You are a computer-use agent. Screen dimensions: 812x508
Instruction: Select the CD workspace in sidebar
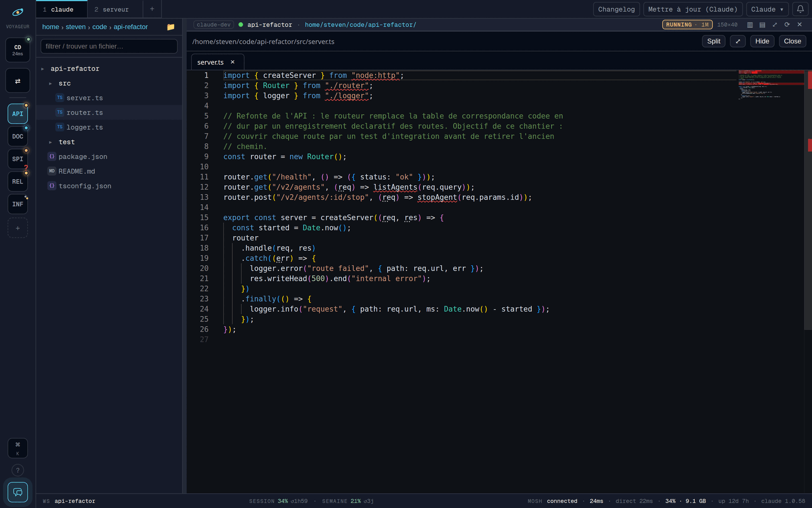pyautogui.click(x=18, y=50)
